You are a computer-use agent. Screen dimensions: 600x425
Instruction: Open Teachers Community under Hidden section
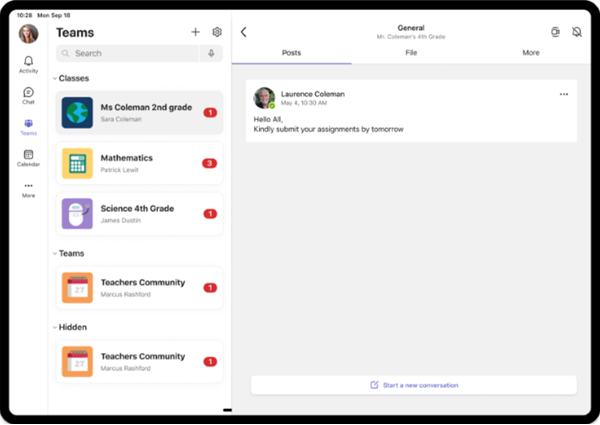click(x=140, y=361)
